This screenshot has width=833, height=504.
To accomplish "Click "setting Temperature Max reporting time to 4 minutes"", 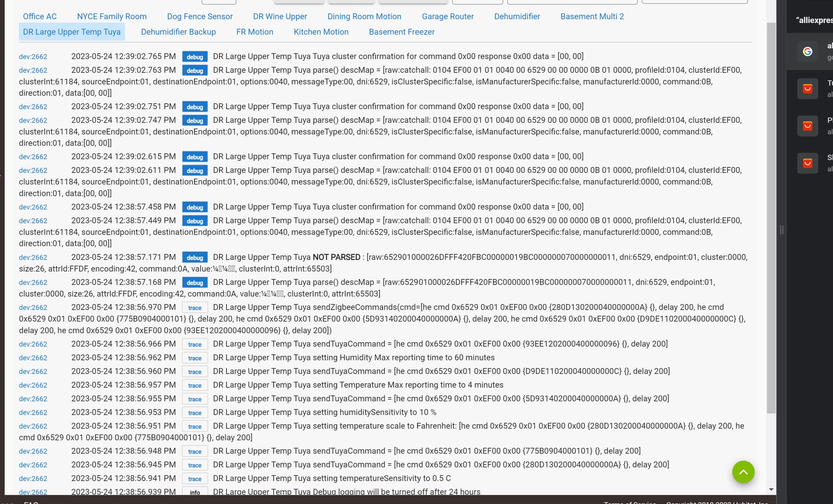I will coord(408,385).
